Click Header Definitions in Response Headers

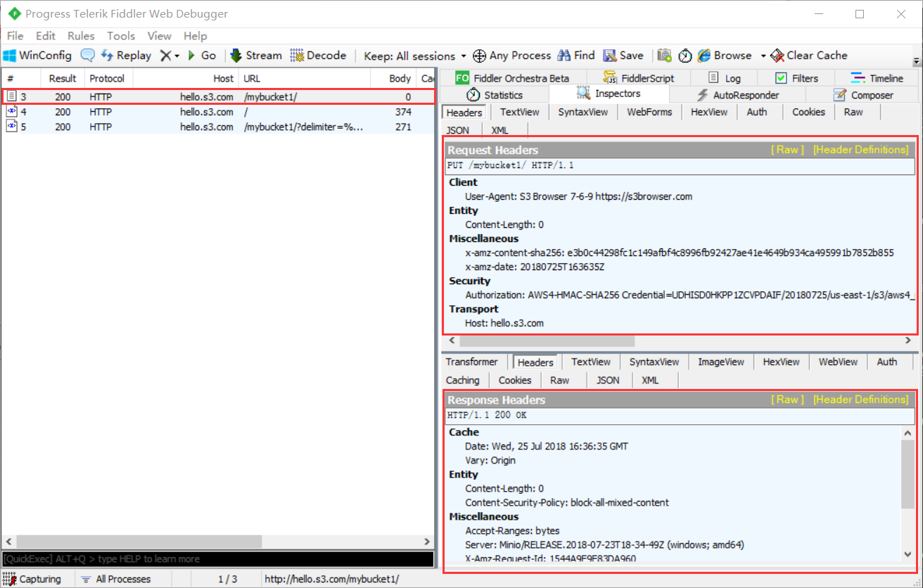click(861, 399)
